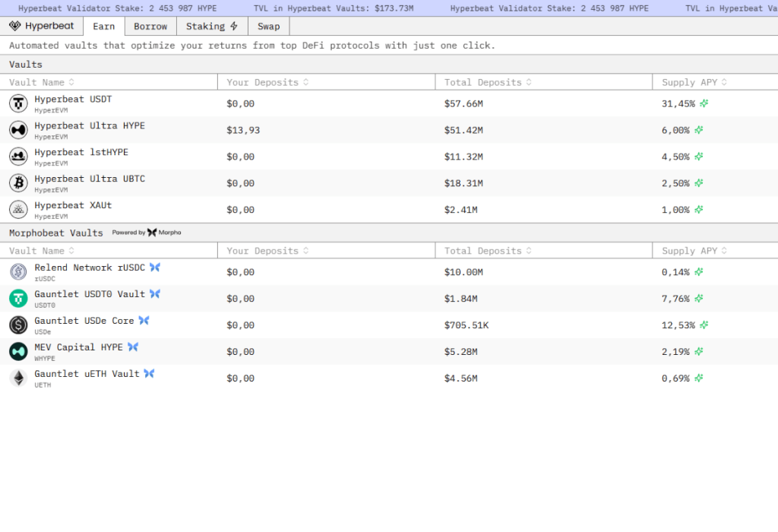
Task: Sort Vaults table by Total Deposits
Action: point(488,82)
